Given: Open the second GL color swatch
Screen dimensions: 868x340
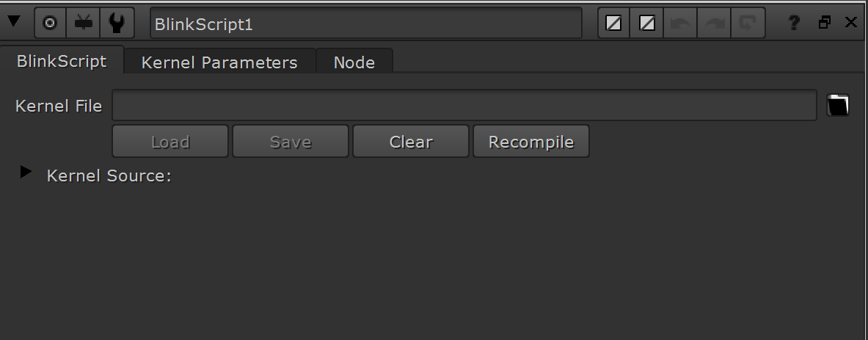Looking at the screenshot, I should 647,23.
